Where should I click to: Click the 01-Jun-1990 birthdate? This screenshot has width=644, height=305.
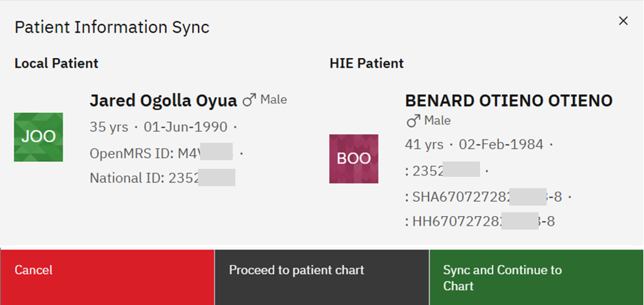pos(185,127)
